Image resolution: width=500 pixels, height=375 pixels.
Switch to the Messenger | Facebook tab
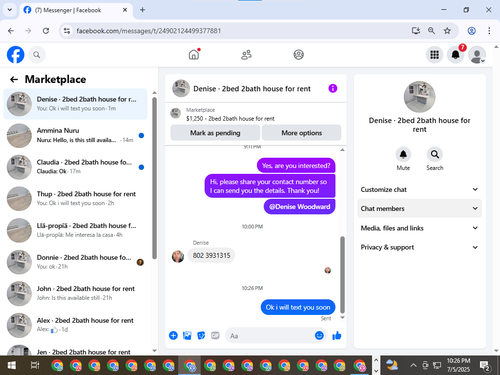click(76, 10)
